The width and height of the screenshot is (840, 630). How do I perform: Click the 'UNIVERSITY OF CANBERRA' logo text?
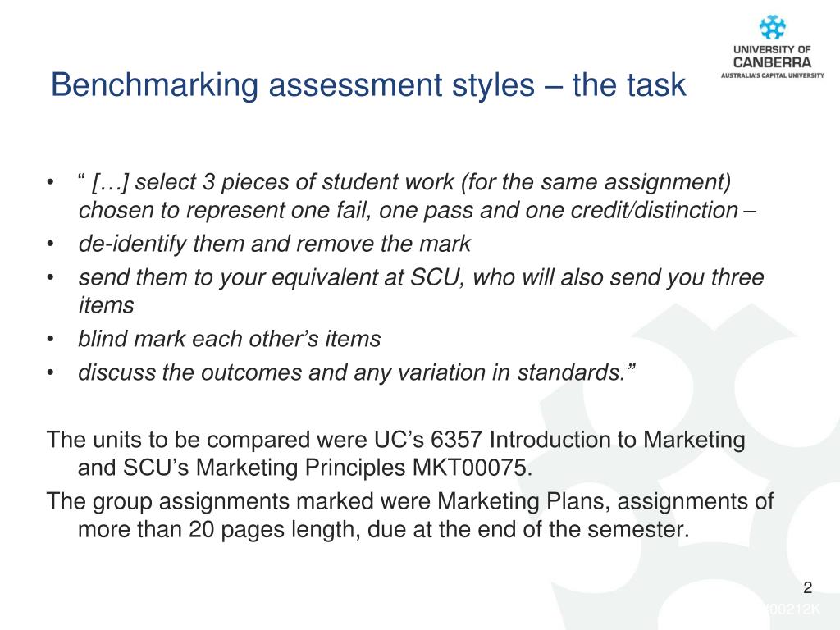tap(772, 57)
